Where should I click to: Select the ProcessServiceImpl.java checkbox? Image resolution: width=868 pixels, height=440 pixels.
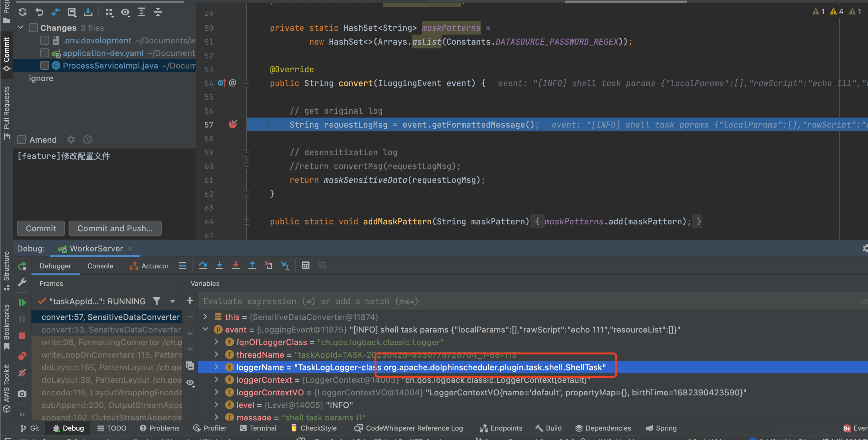tap(44, 65)
